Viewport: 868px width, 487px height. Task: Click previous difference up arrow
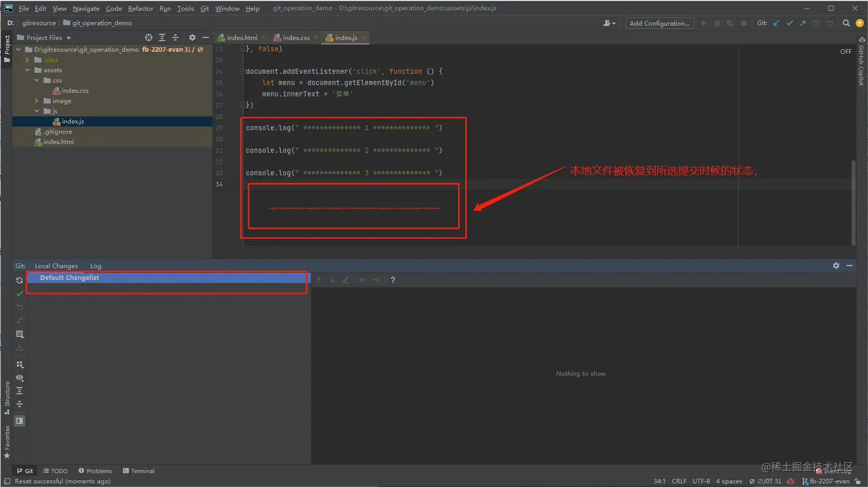point(319,280)
